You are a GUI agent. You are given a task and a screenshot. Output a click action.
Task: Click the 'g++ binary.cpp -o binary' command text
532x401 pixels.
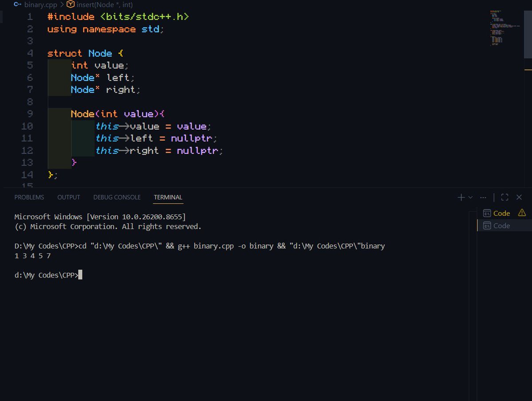click(225, 246)
